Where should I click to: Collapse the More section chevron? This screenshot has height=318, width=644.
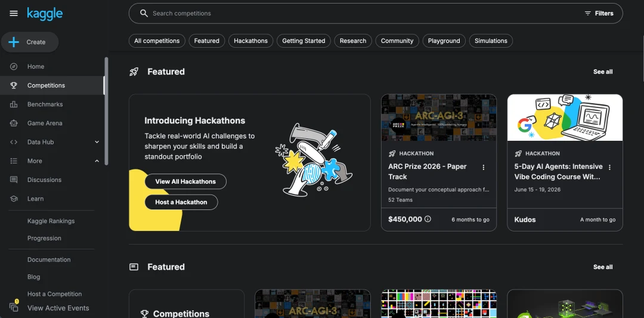(x=97, y=161)
